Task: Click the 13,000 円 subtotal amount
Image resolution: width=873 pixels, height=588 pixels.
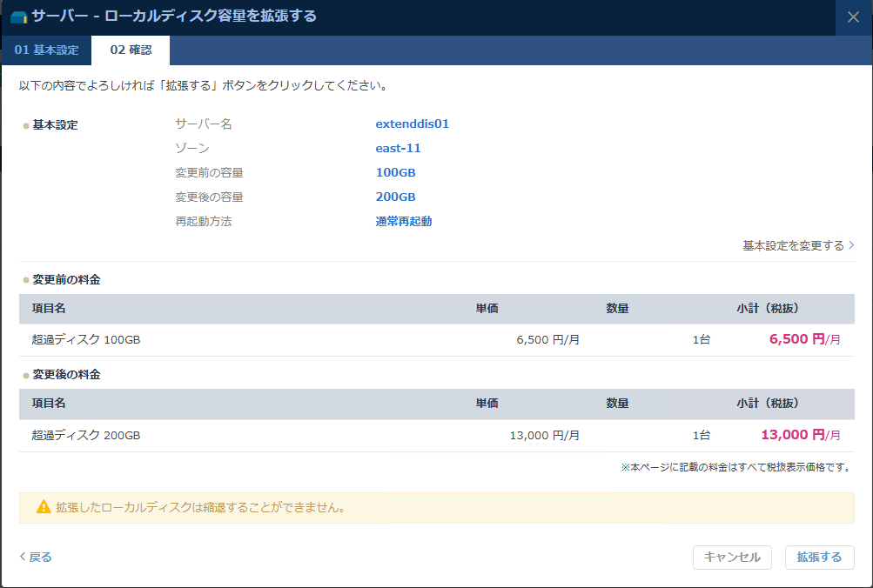Action: pyautogui.click(x=792, y=434)
